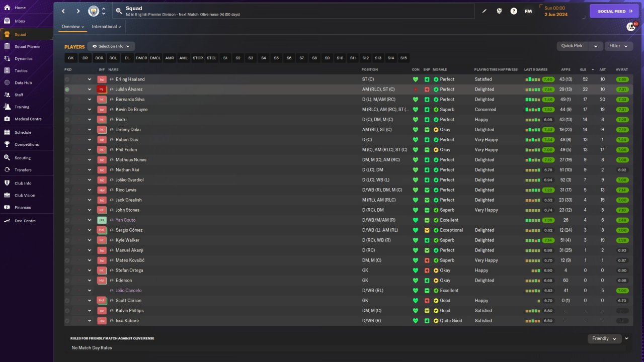Open the Staff sidebar icon
The image size is (644, 362).
[7, 95]
